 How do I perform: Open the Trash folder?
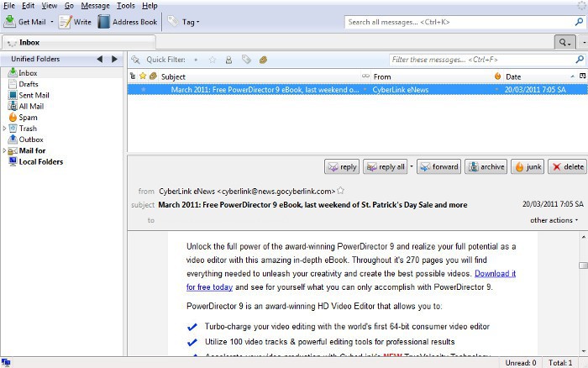28,129
